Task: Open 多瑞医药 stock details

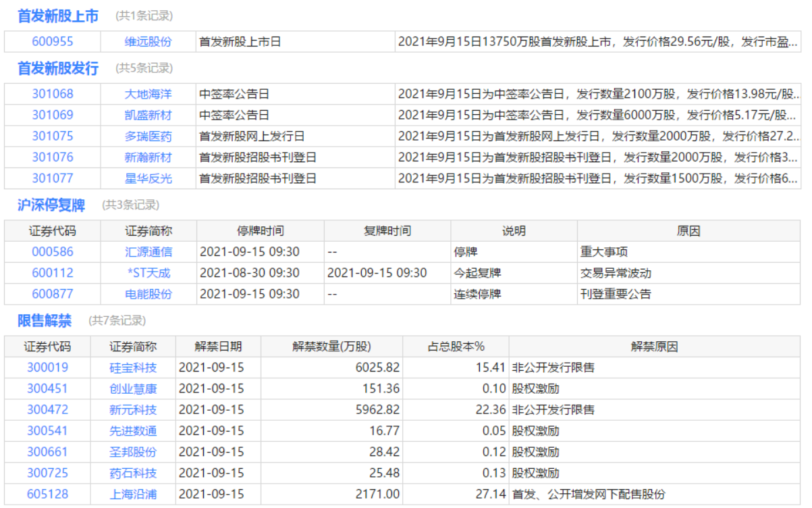Action: [148, 136]
